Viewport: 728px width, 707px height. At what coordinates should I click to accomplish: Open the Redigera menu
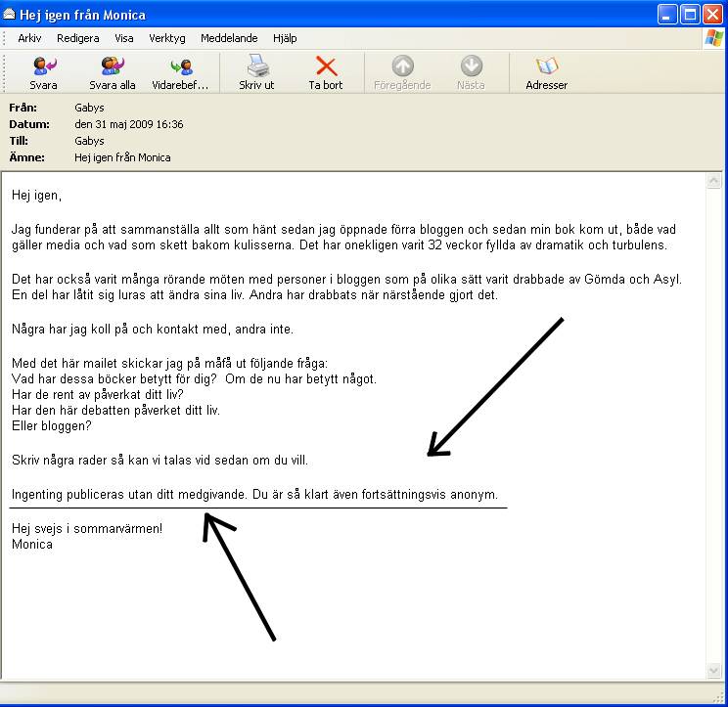77,38
